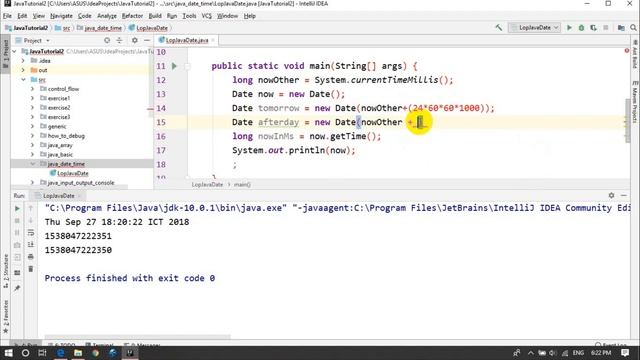Click the main() breadcrumb under the editor

[x=242, y=184]
